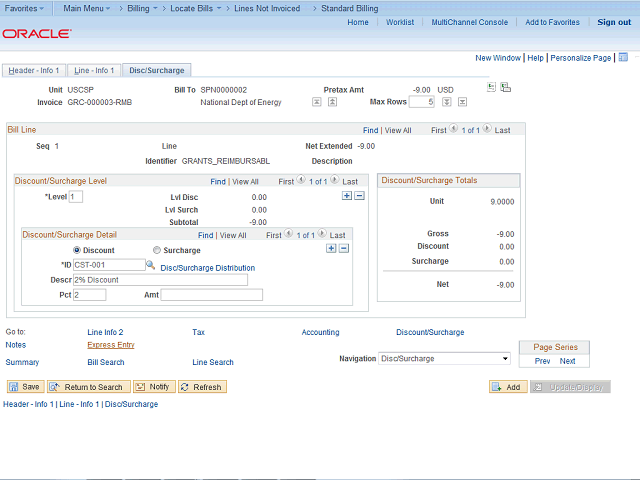Select the Discount radio button
Viewport: 640px width, 480px height.
point(77,250)
